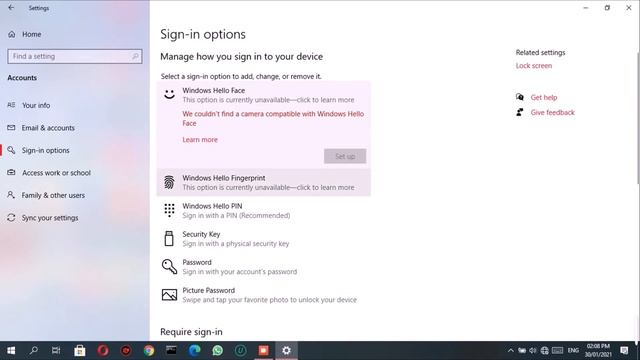The width and height of the screenshot is (640, 360).
Task: Open the Action Center notifications
Action: [x=624, y=350]
